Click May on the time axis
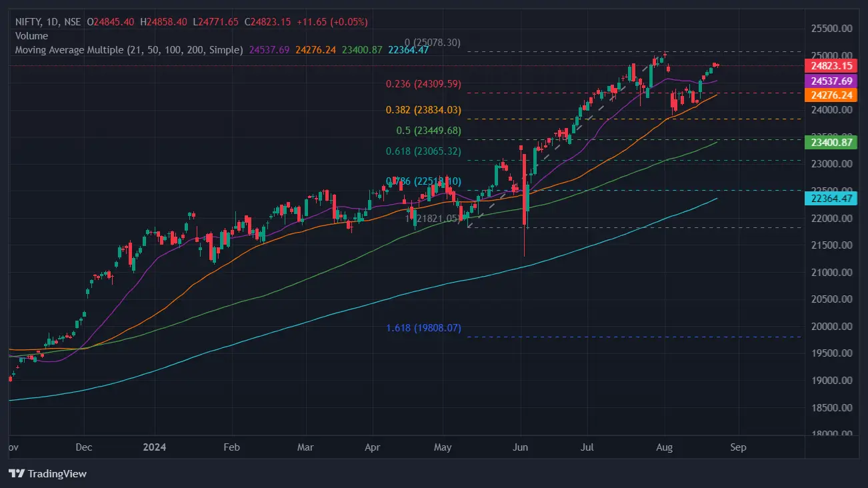The image size is (868, 488). (443, 448)
